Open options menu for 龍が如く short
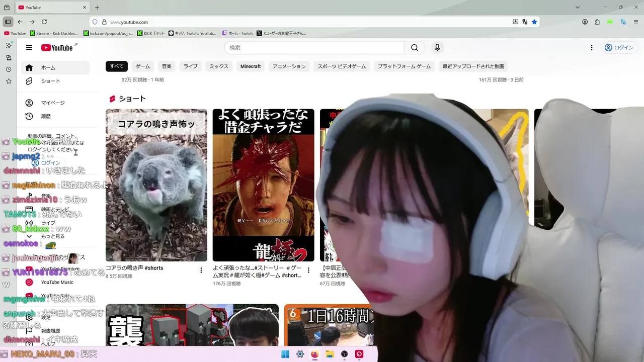 308,270
